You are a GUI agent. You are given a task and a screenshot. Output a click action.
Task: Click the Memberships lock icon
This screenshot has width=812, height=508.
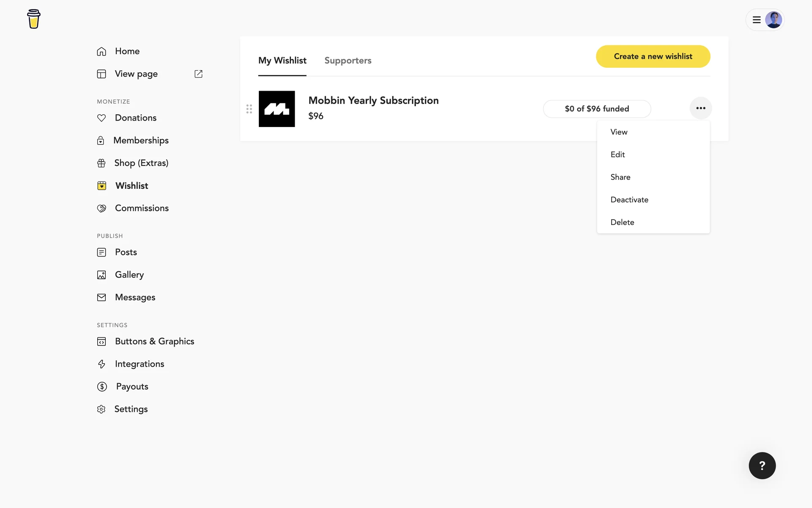(101, 141)
